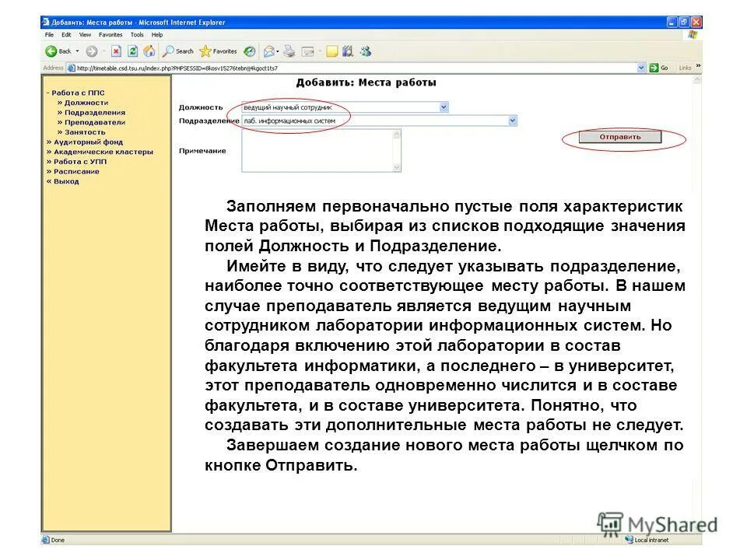Click the Forward navigation arrow

pos(92,51)
